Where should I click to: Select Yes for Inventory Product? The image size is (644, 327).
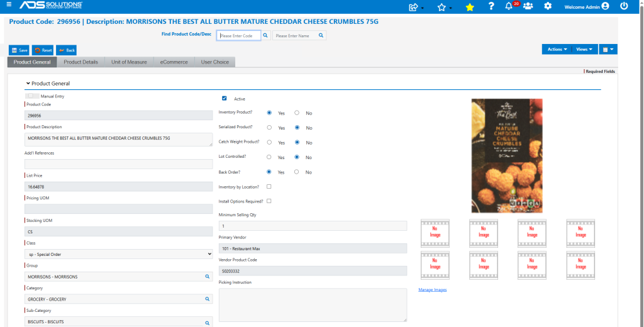[269, 113]
